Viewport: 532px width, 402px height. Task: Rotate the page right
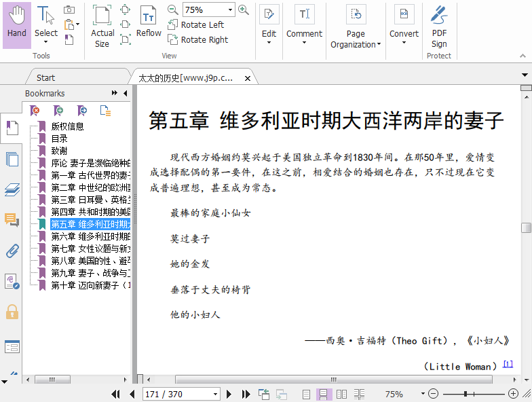(198, 39)
